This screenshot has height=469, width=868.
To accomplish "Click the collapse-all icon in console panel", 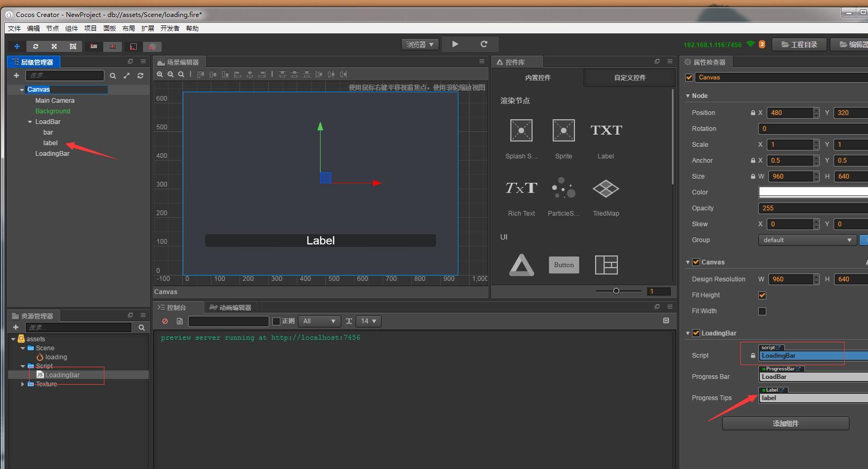I will point(666,321).
